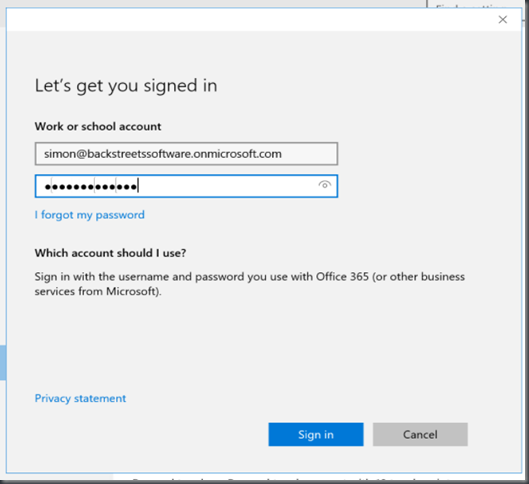
Task: Focus the work or school email field
Action: (186, 154)
